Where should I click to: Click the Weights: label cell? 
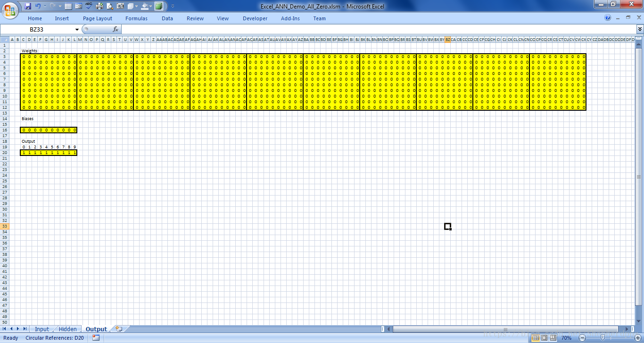click(30, 51)
